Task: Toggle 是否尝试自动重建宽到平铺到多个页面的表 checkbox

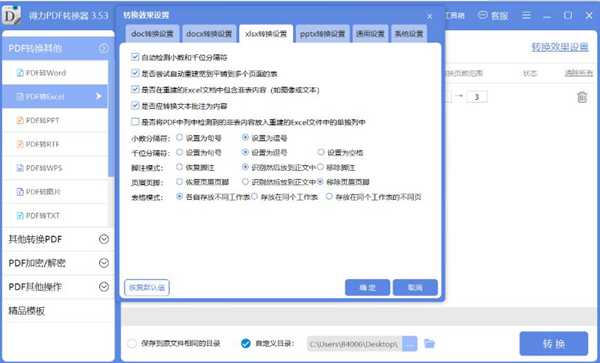Action: [135, 73]
